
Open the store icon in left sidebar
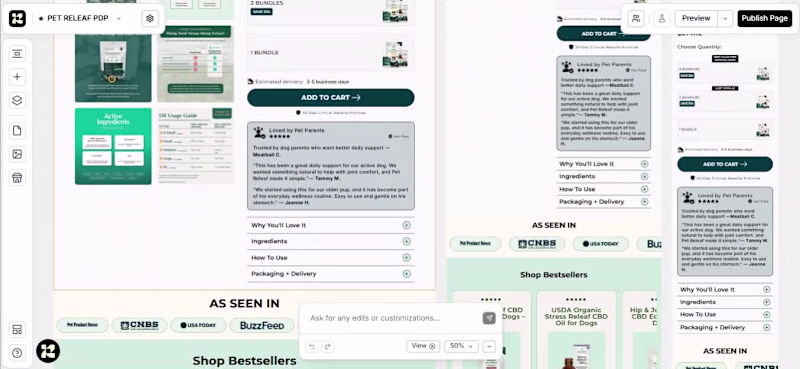tap(17, 178)
